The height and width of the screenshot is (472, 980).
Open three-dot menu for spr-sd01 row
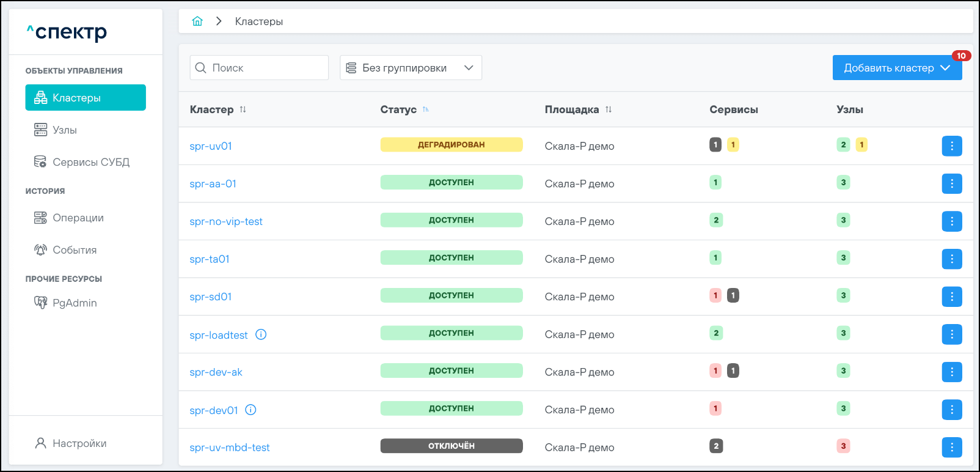coord(951,297)
